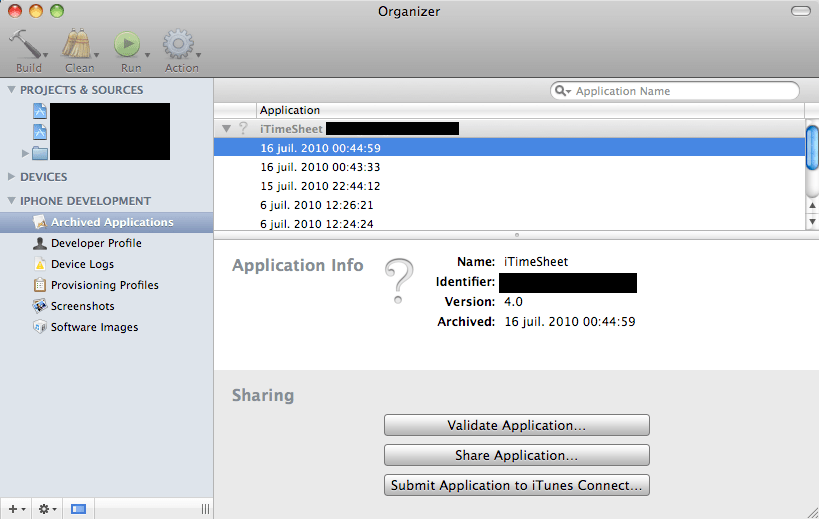Collapse the iPhone Development section
Viewport: 819px width, 519px height.
[x=12, y=201]
